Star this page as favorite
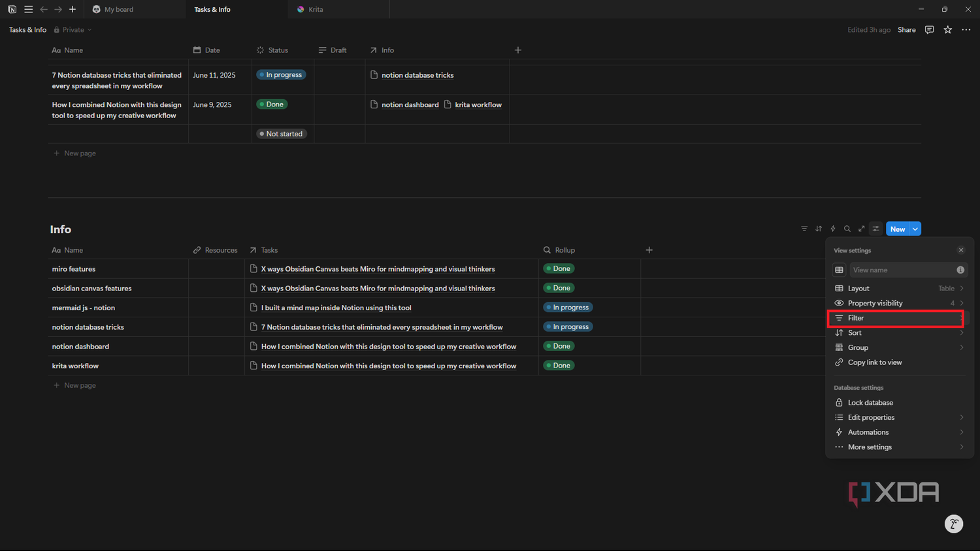This screenshot has width=980, height=551. point(947,30)
